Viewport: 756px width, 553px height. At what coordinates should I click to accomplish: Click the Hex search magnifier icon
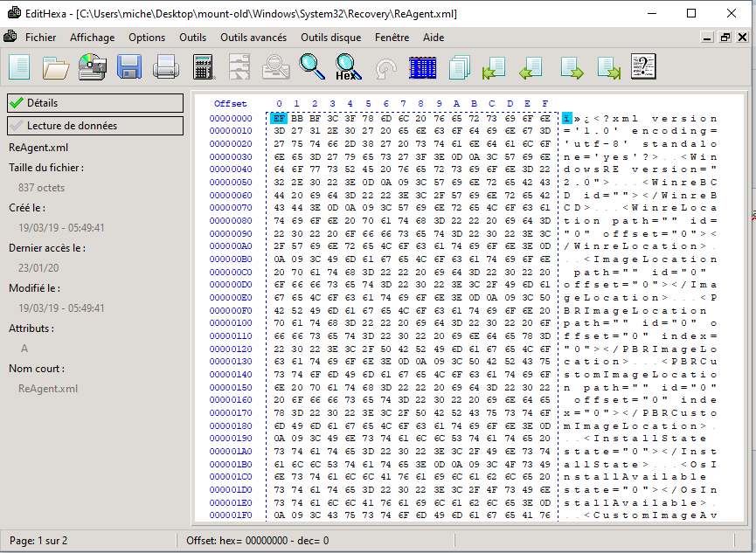348,67
